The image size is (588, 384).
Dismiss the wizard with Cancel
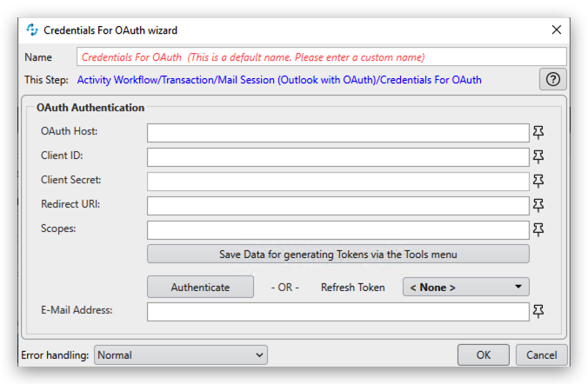tap(541, 354)
